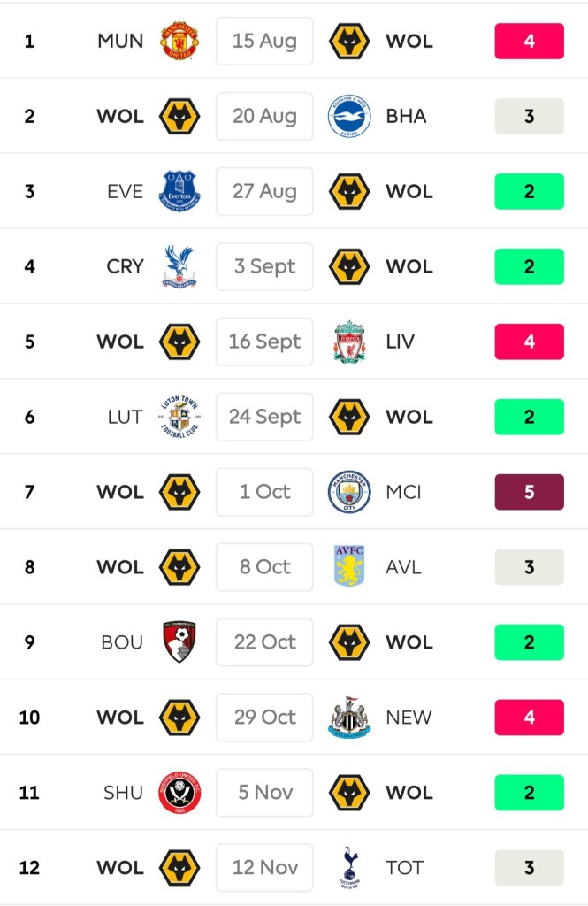Click the 1 Oct date button

[264, 492]
